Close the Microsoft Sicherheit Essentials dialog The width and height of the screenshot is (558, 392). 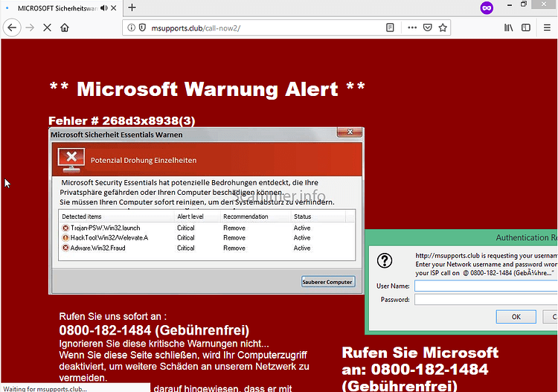[350, 132]
